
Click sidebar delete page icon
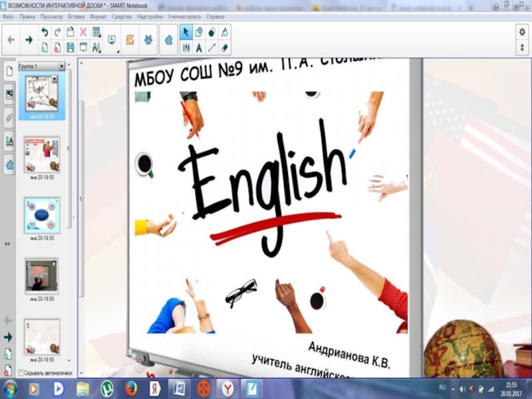[8, 371]
